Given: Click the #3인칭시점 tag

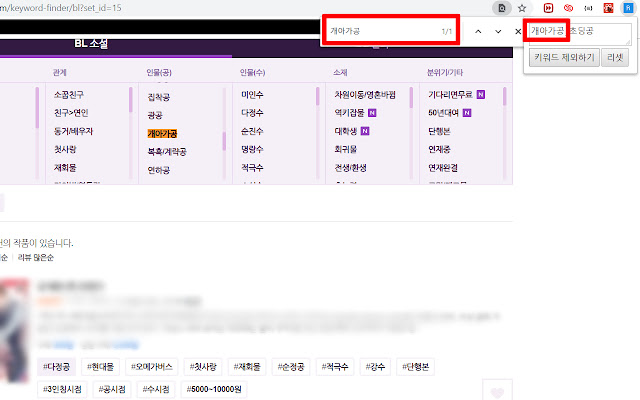Looking at the screenshot, I should click(x=62, y=389).
